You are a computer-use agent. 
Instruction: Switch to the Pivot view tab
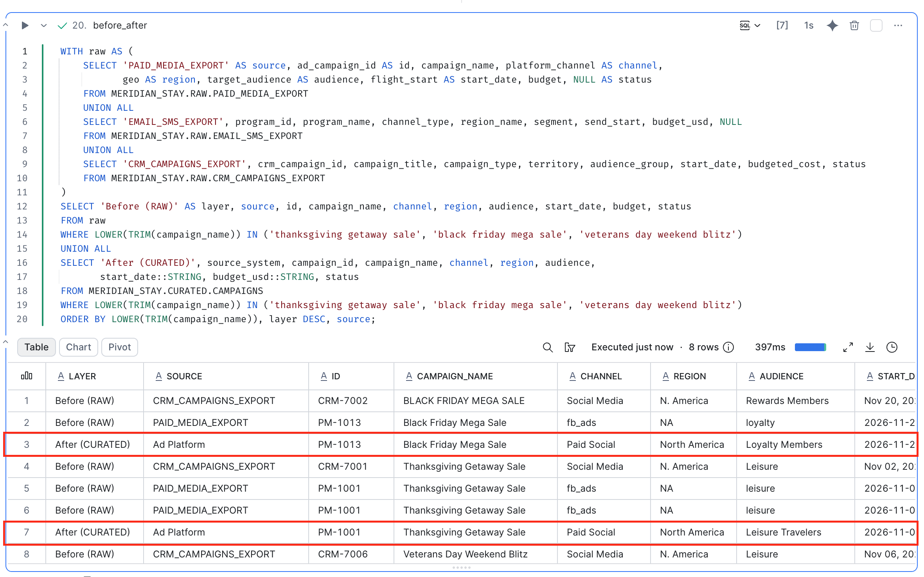coord(120,347)
